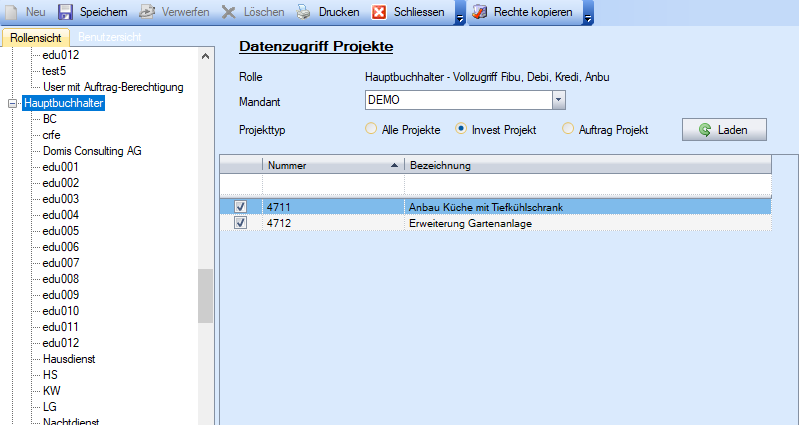This screenshot has height=425, width=799.
Task: Select HS in the tree
Action: (50, 375)
